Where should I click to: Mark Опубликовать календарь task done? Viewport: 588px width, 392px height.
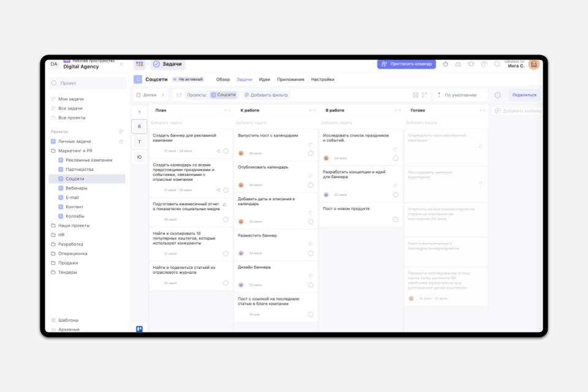pos(311,185)
